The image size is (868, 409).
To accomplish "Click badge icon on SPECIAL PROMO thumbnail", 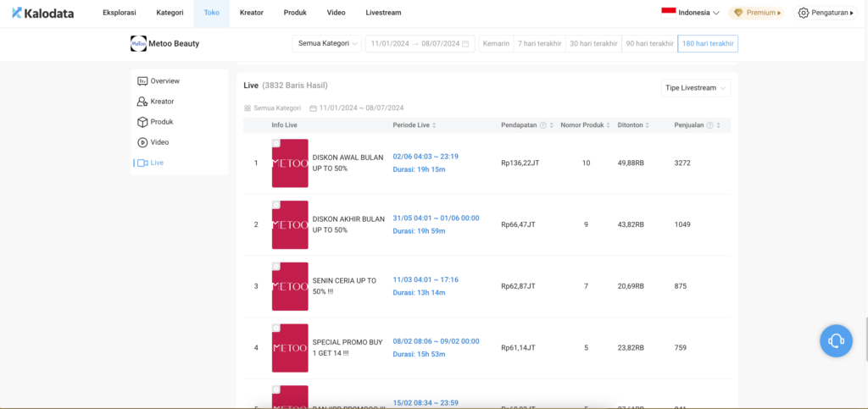I will coord(276,328).
